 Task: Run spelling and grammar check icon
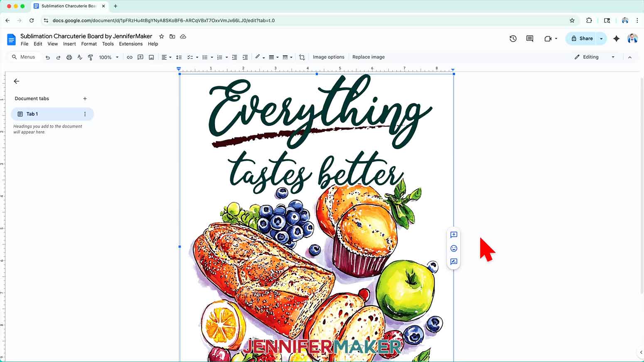click(80, 57)
